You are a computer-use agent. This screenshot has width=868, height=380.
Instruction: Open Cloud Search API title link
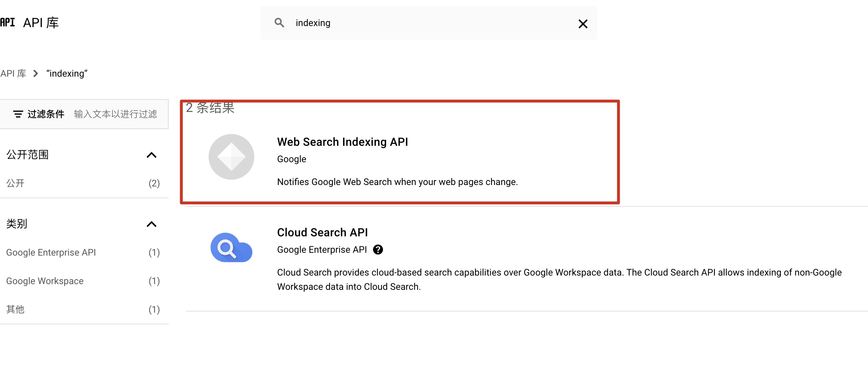pos(322,232)
